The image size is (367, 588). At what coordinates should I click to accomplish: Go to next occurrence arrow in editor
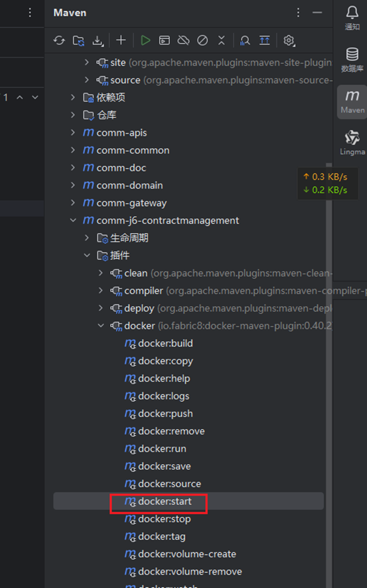pos(35,97)
